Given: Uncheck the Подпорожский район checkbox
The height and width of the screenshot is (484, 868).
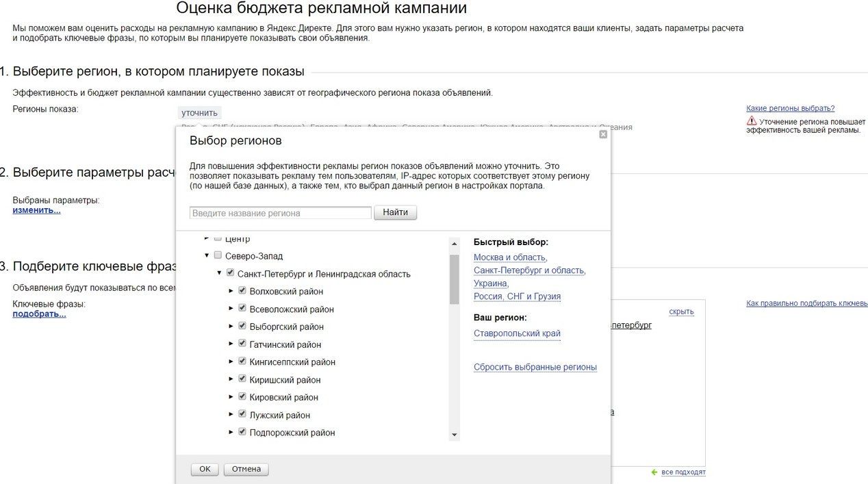Looking at the screenshot, I should coord(242,432).
